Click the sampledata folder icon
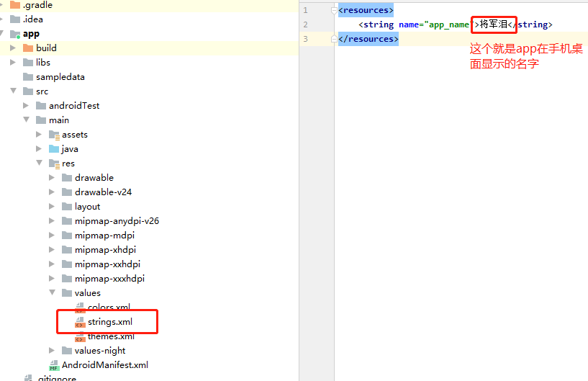The height and width of the screenshot is (381, 588). pos(28,77)
